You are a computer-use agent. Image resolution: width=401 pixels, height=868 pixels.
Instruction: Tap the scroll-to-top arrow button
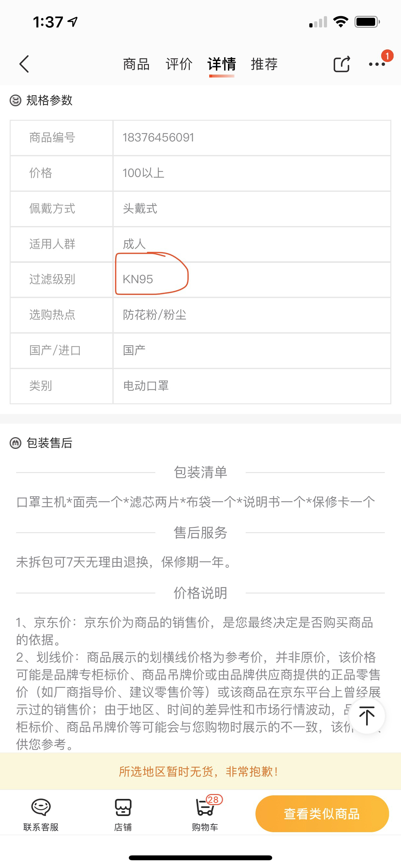pos(367,716)
